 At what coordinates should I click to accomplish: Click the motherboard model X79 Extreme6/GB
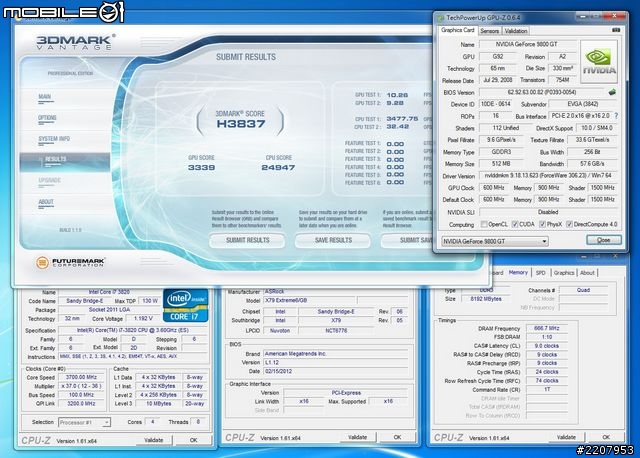pyautogui.click(x=310, y=300)
